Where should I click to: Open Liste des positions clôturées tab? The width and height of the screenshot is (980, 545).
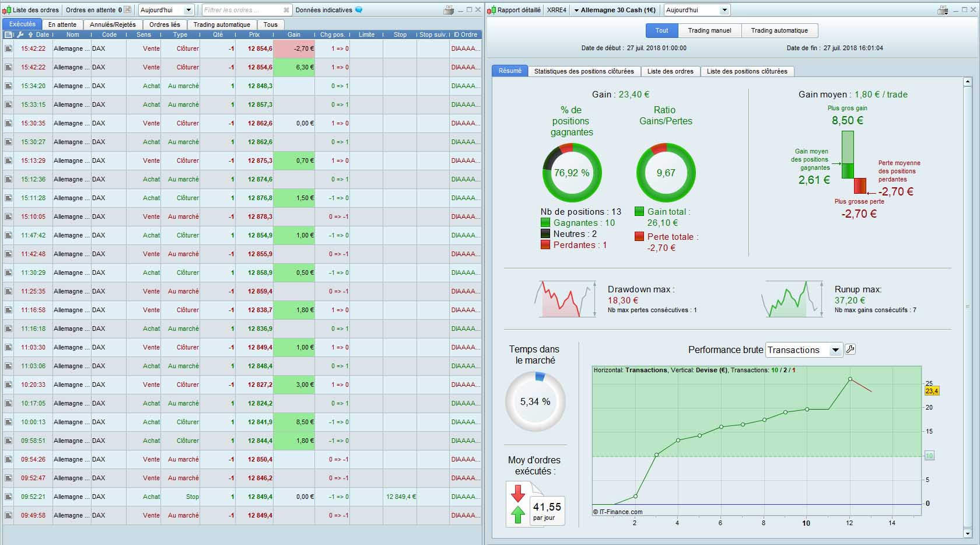click(x=747, y=71)
